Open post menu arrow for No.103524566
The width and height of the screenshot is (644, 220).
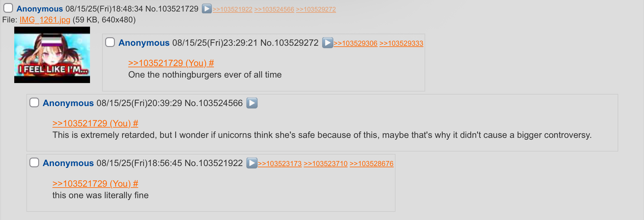252,103
